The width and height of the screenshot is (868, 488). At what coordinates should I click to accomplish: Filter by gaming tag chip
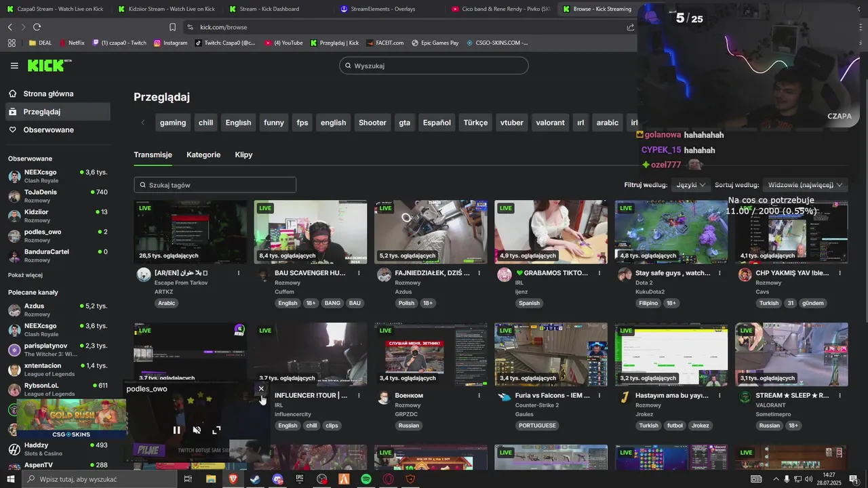click(x=173, y=123)
